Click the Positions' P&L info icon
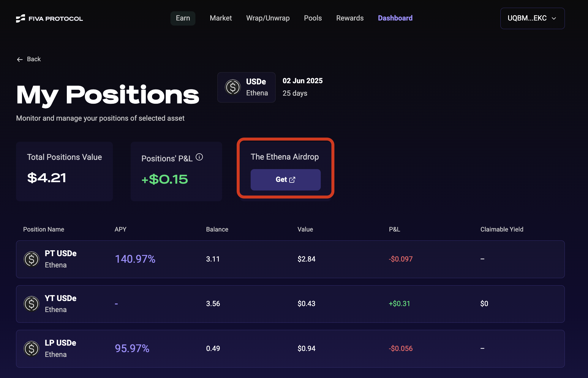This screenshot has height=378, width=588. pyautogui.click(x=199, y=157)
